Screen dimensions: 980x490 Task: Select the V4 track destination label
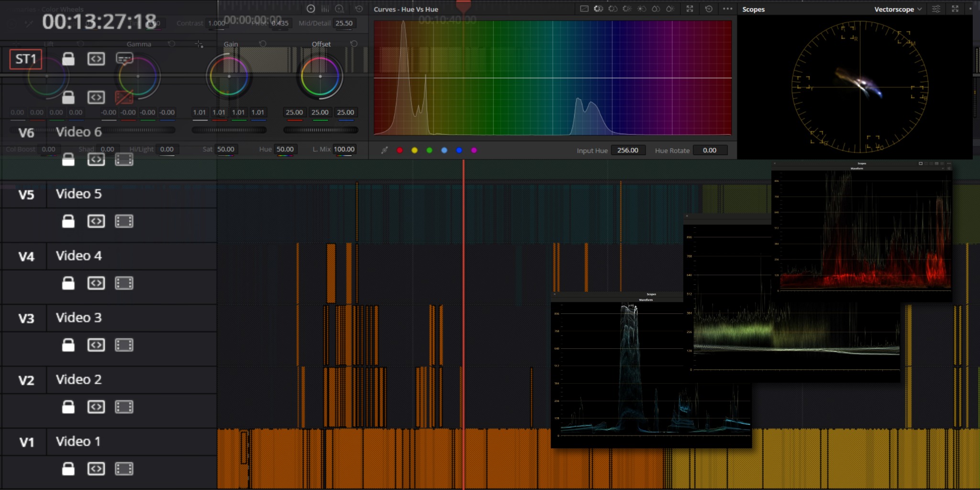[x=26, y=256]
